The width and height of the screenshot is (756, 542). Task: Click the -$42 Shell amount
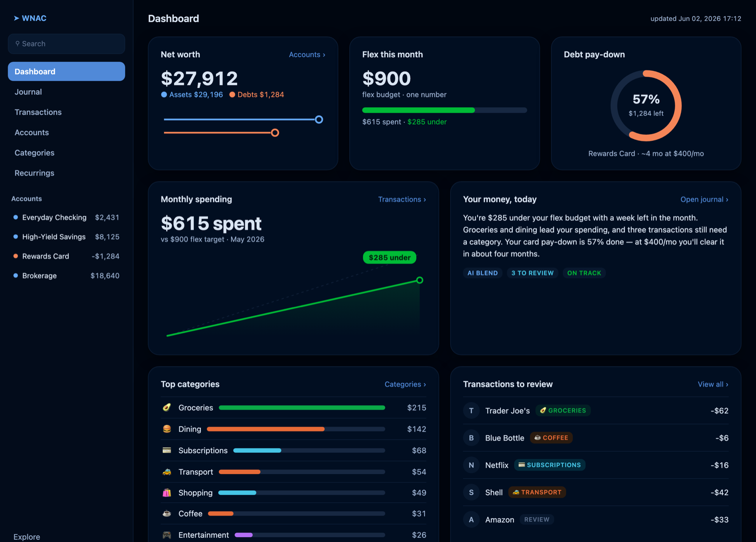click(719, 492)
